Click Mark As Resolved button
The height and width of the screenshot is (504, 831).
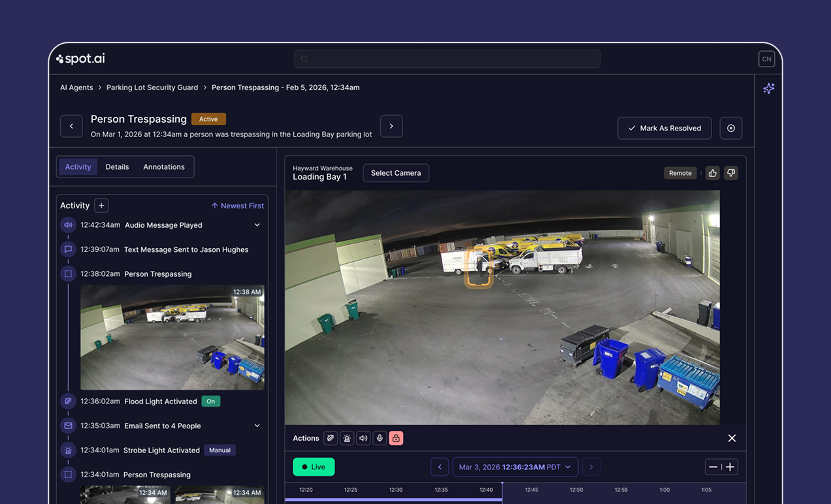coord(664,128)
